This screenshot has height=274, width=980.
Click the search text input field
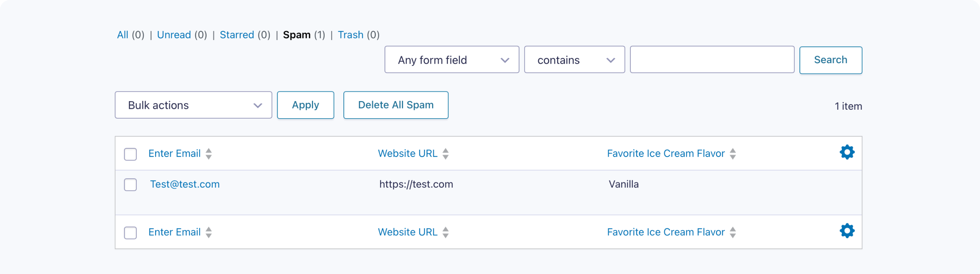click(712, 60)
